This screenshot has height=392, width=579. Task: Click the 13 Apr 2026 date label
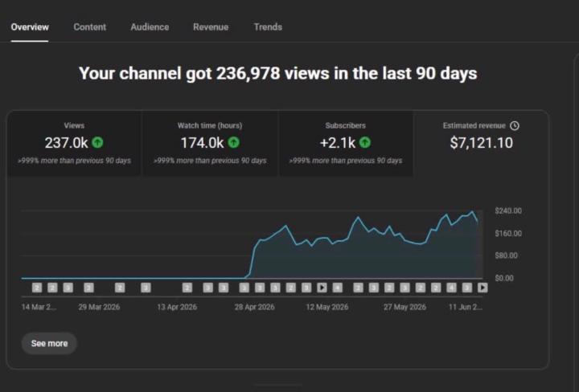pyautogui.click(x=177, y=307)
